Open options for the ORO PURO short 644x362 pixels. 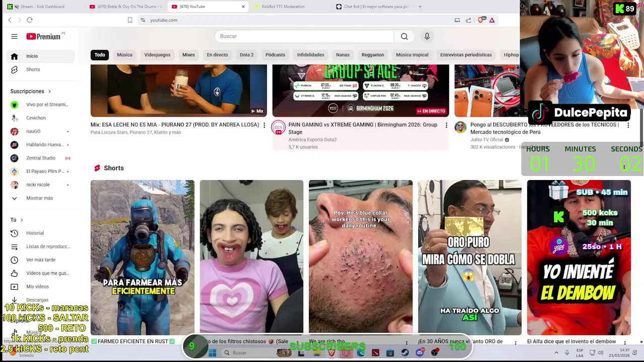click(515, 342)
